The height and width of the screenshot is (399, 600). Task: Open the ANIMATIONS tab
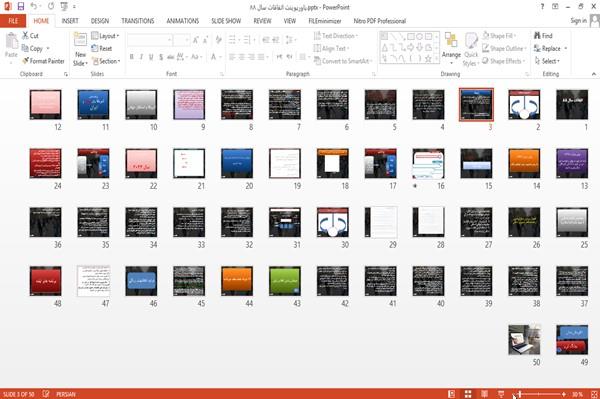click(x=183, y=21)
